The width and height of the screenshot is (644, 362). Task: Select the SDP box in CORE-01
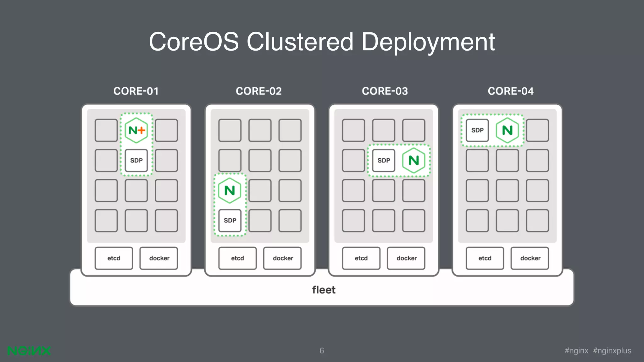point(136,161)
